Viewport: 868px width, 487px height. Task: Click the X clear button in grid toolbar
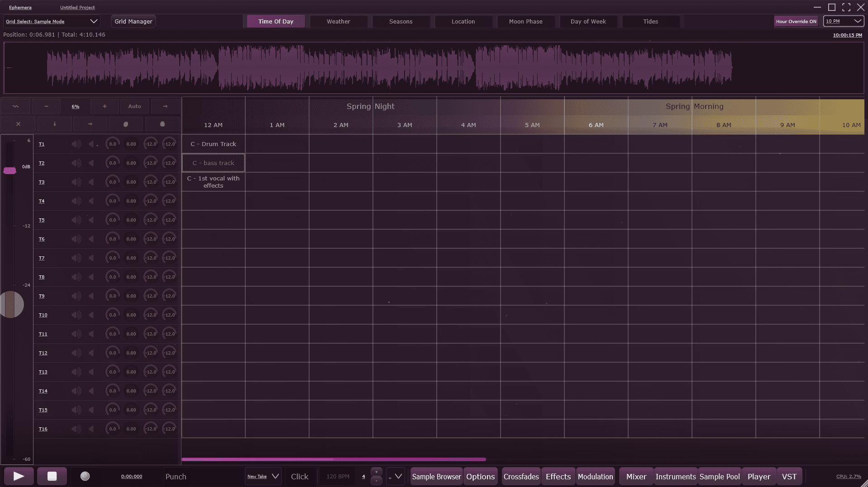pyautogui.click(x=18, y=124)
